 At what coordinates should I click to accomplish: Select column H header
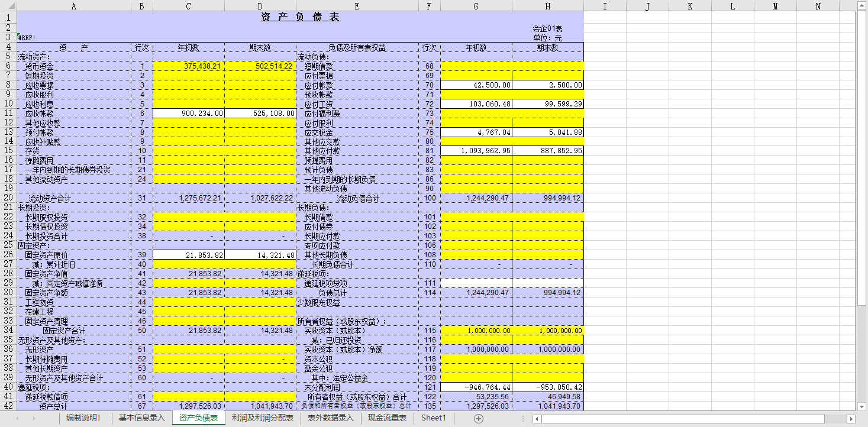point(548,6)
